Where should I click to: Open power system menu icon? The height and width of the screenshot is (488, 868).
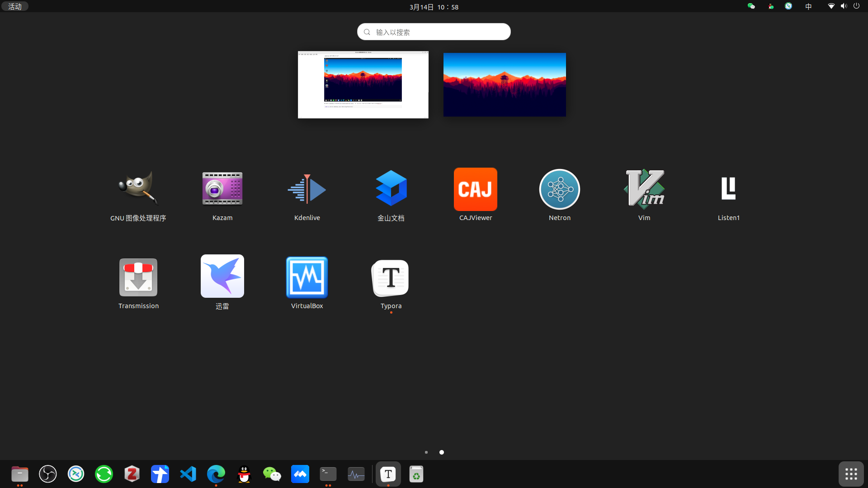(x=856, y=6)
